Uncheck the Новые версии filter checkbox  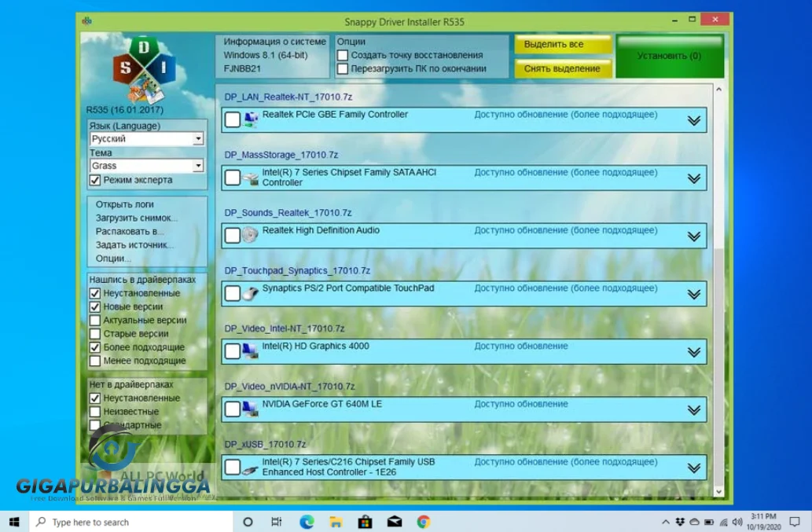(95, 306)
